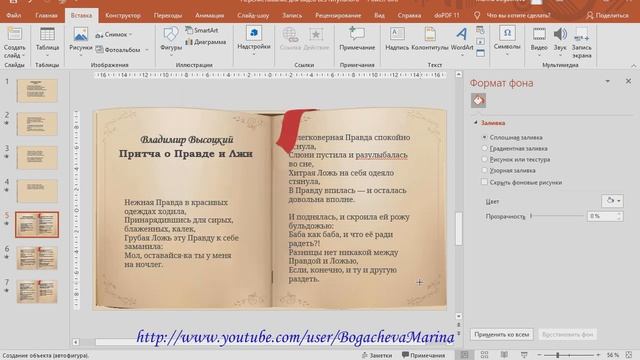Image resolution: width=640 pixels, height=360 pixels.
Task: Click the slide title Притча о Правде и Лжи
Action: 186,154
